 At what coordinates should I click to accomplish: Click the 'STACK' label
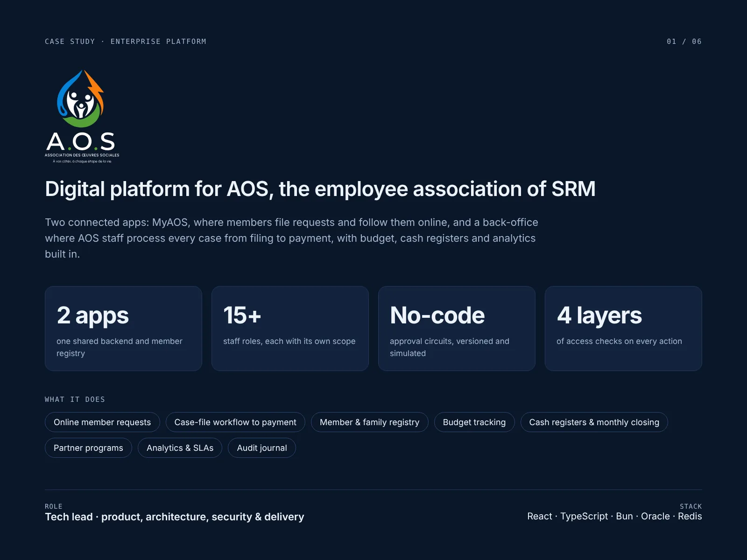pos(691,506)
